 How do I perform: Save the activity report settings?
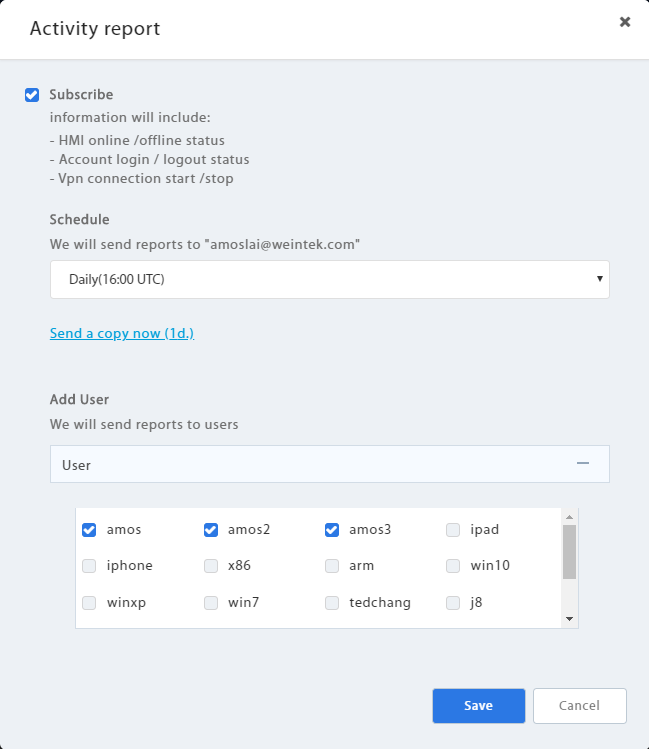[x=479, y=706]
